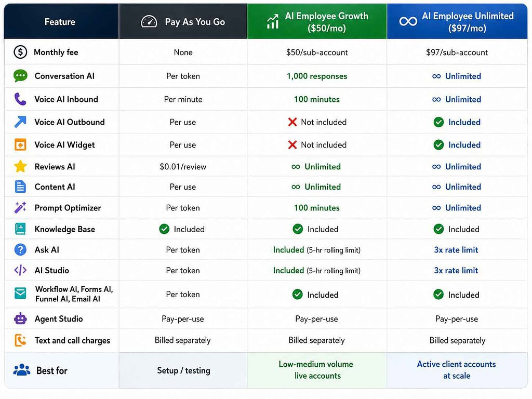Click the "Text and call charges" label
This screenshot has width=532, height=399.
(x=72, y=340)
